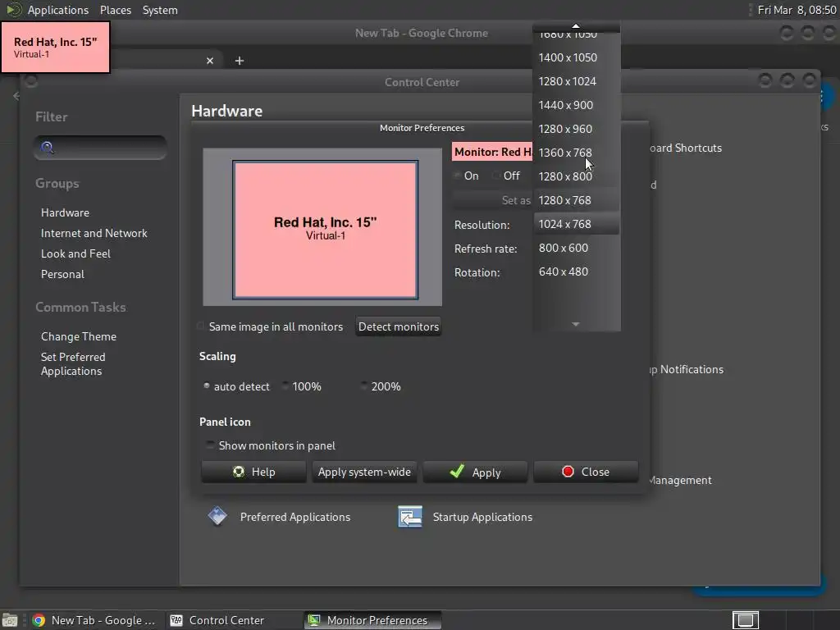Click Apply system-wide button
Viewport: 840px width, 630px height.
click(x=364, y=472)
